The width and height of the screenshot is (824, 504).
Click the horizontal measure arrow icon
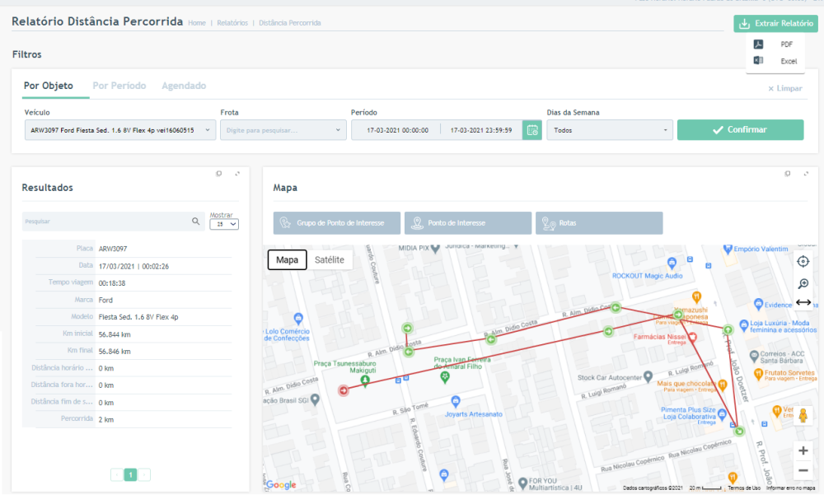[803, 302]
